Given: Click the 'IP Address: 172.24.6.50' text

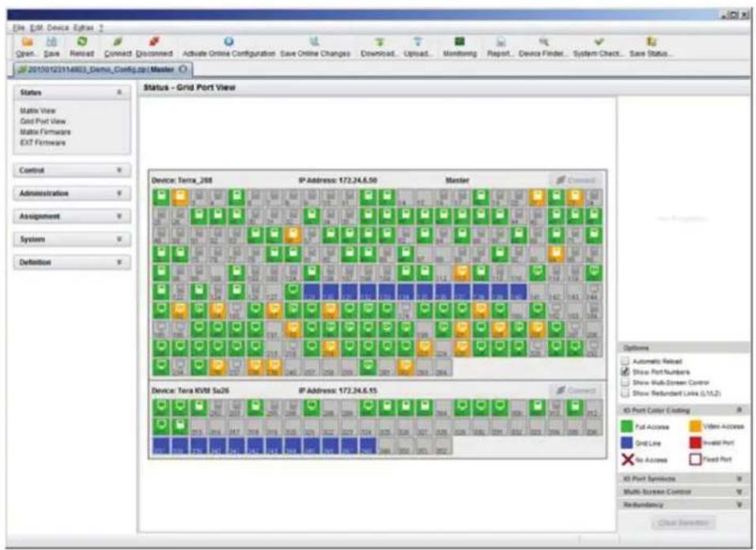Looking at the screenshot, I should pos(338,180).
